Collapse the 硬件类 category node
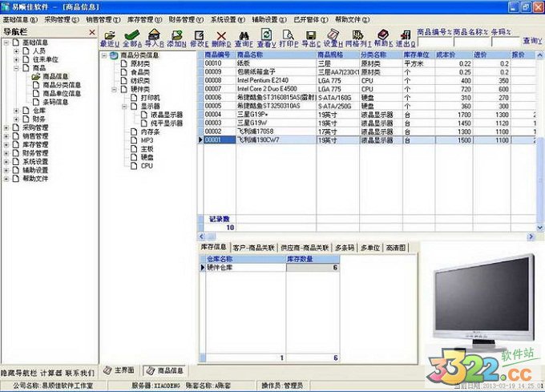This screenshot has height=392, width=545. point(114,89)
